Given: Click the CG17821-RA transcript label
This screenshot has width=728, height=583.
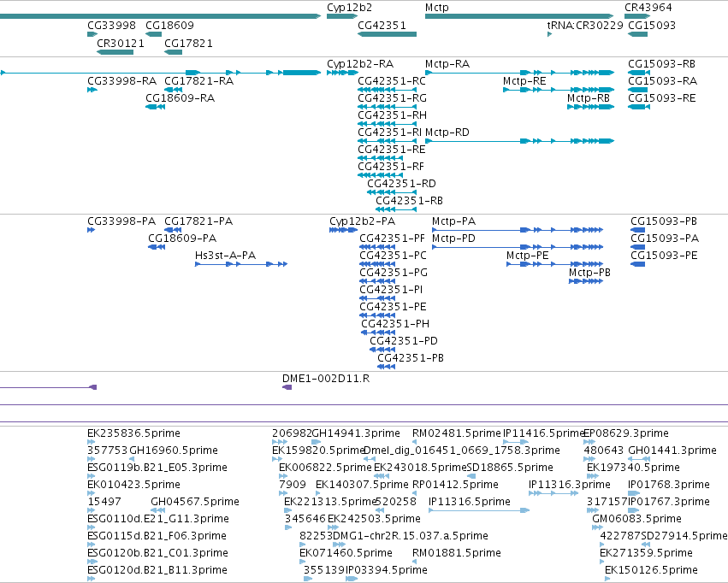Looking at the screenshot, I should click(198, 80).
